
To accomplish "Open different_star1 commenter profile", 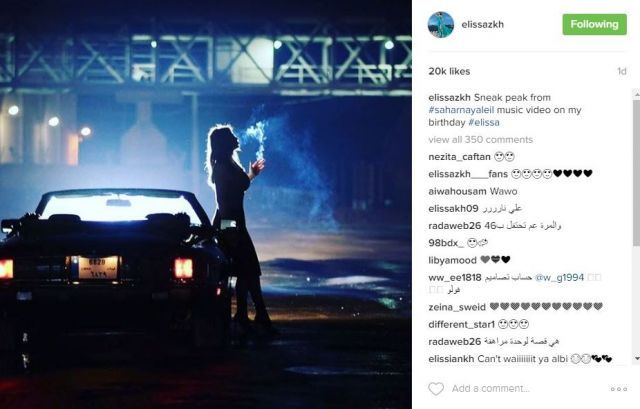I will click(x=462, y=325).
